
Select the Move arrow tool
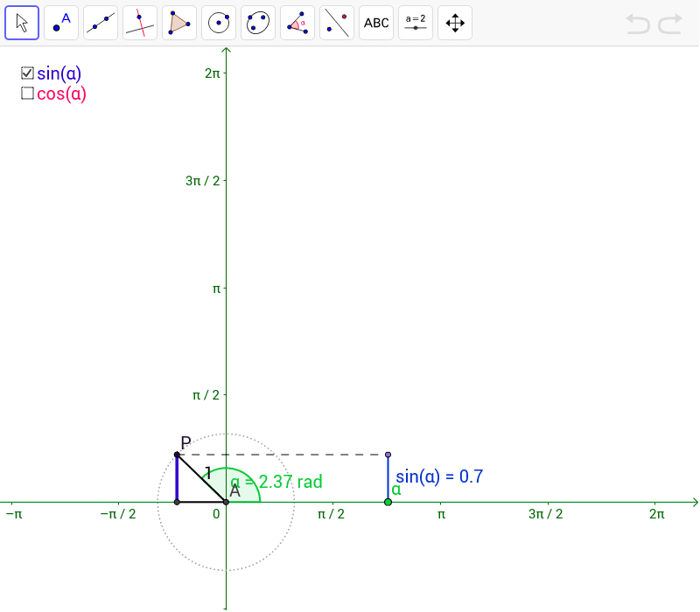[22, 23]
